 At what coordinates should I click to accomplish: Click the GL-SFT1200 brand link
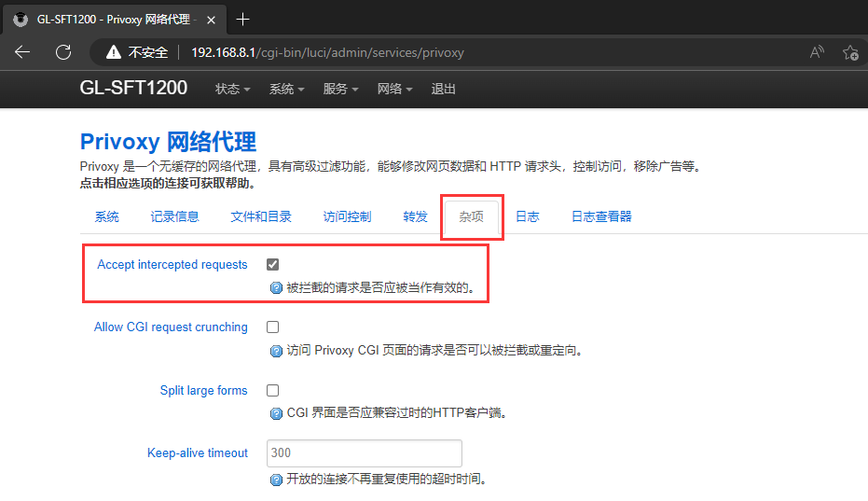(x=133, y=88)
